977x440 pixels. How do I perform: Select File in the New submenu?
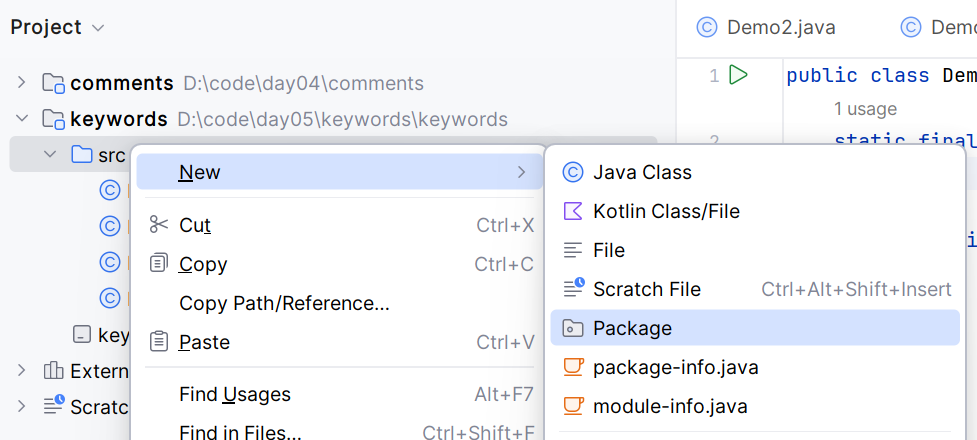tap(608, 250)
